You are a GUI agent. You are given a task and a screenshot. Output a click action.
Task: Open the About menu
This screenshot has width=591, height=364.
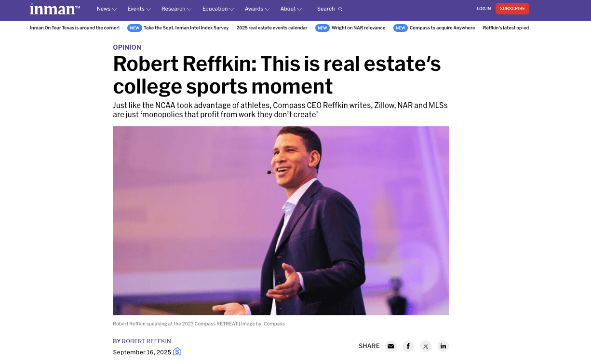[291, 9]
